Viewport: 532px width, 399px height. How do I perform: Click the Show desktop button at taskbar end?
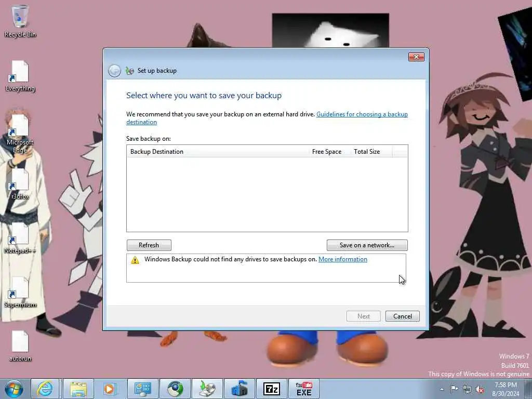(528, 389)
